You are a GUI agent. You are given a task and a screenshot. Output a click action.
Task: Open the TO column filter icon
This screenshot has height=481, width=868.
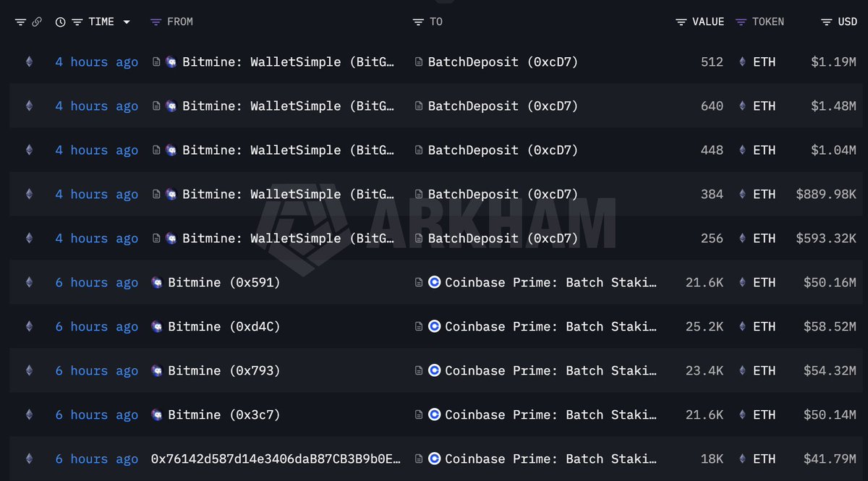tap(418, 22)
